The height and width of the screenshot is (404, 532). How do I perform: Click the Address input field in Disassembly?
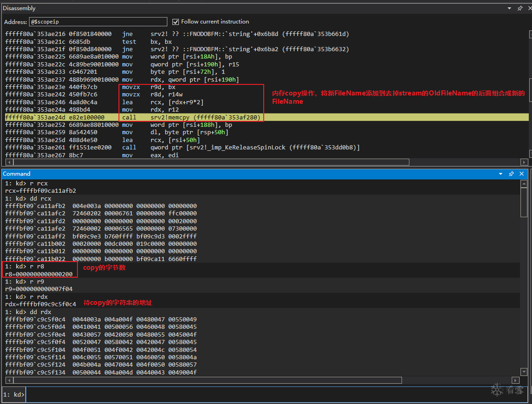tap(98, 22)
